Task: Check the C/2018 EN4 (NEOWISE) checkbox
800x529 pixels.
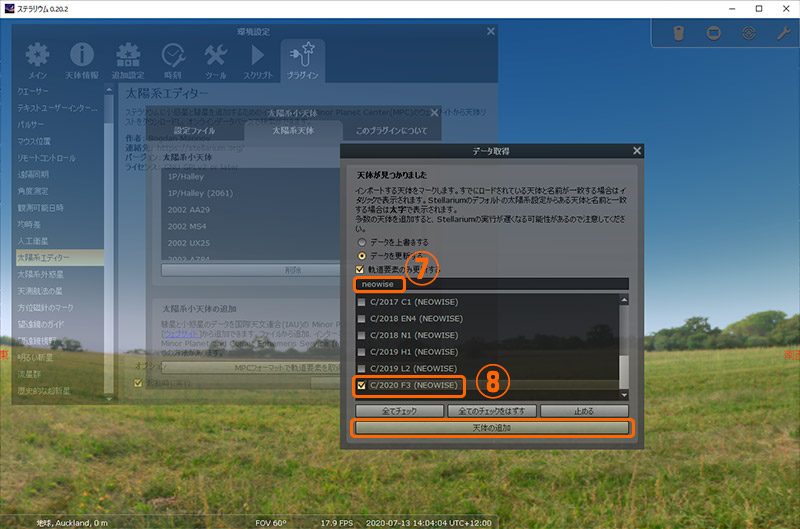Action: pyautogui.click(x=361, y=319)
